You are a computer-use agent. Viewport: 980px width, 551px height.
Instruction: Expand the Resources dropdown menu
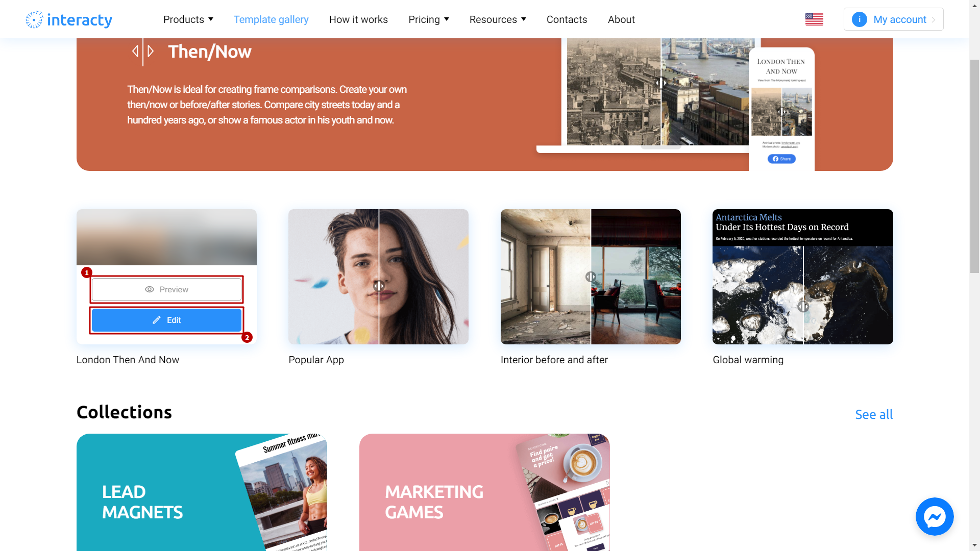pyautogui.click(x=498, y=19)
